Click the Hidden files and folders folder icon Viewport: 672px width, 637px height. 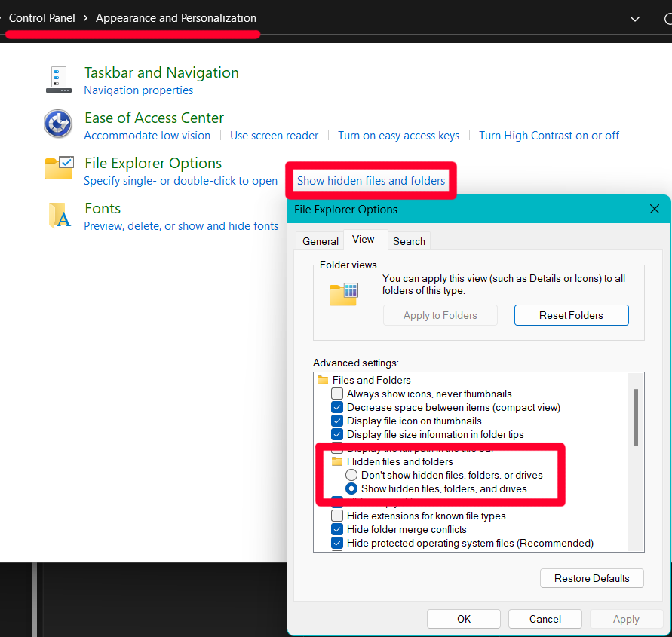(337, 461)
